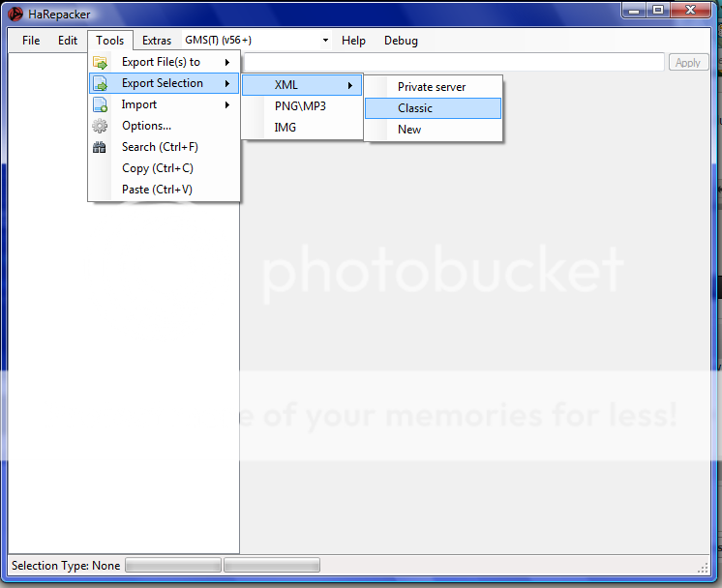
Task: Select Paste (Ctrl+V) from Tools menu
Action: pyautogui.click(x=157, y=190)
